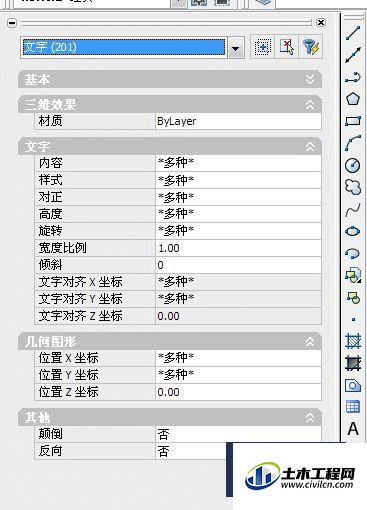Select the Line draw tool

click(x=353, y=33)
